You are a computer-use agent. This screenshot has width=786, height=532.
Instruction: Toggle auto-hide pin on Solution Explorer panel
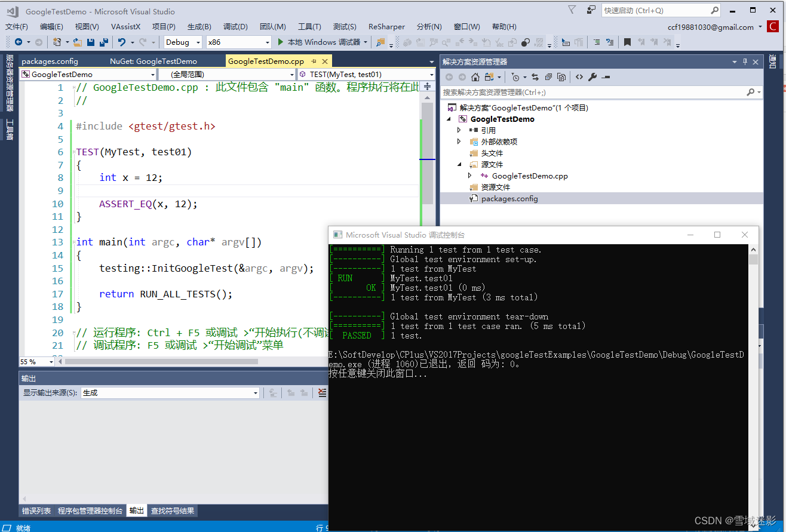[x=745, y=61]
